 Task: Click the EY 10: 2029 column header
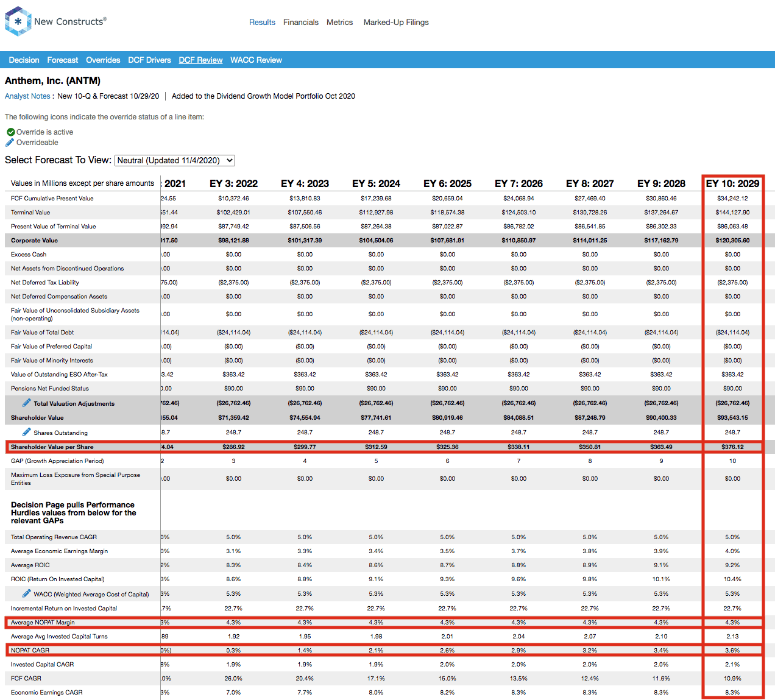pos(732,184)
